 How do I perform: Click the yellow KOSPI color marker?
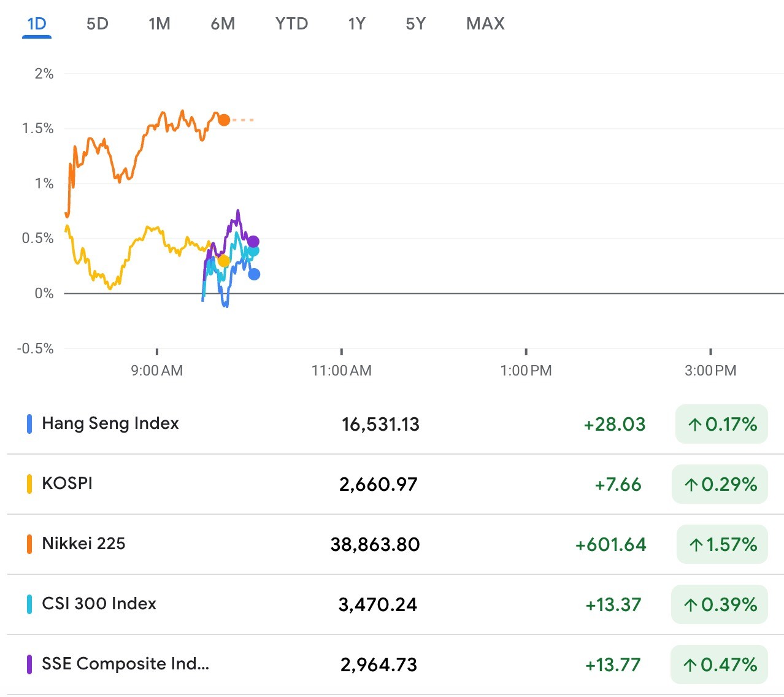point(29,484)
